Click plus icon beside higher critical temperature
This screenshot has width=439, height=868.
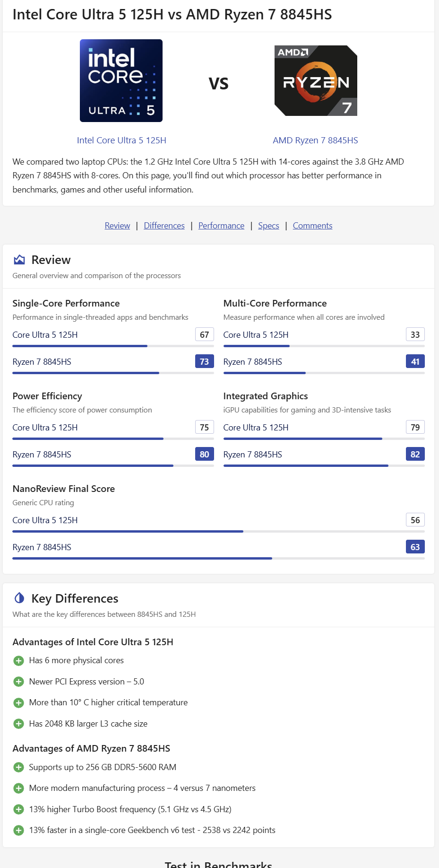pos(19,703)
